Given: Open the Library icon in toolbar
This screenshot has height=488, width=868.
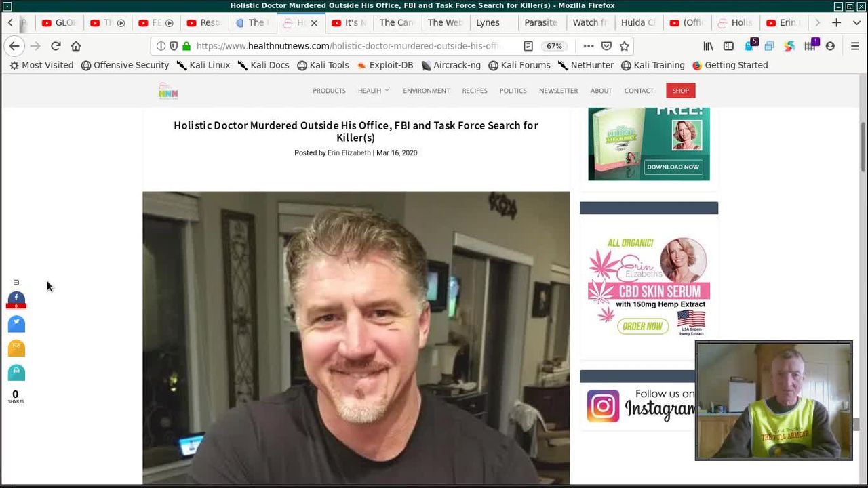Looking at the screenshot, I should (708, 46).
